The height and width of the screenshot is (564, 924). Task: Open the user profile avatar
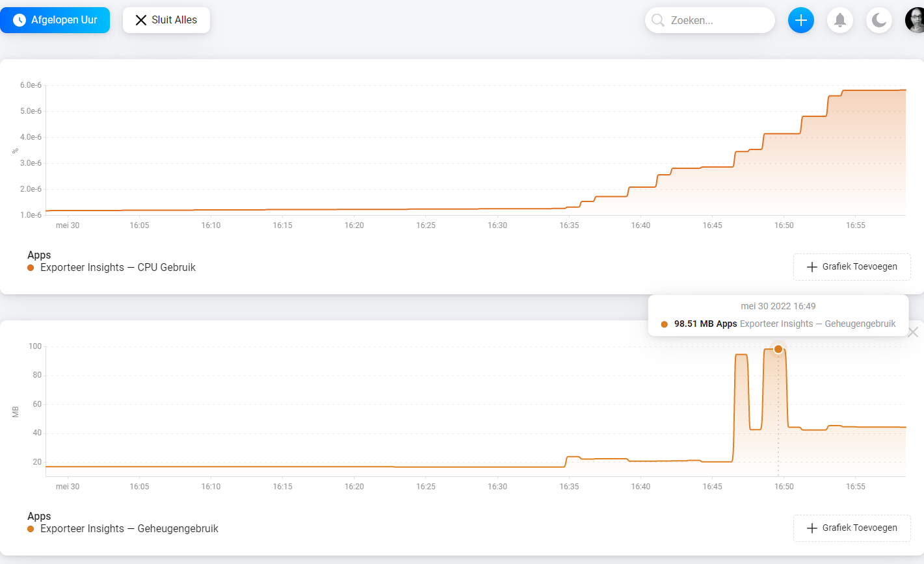pos(915,20)
